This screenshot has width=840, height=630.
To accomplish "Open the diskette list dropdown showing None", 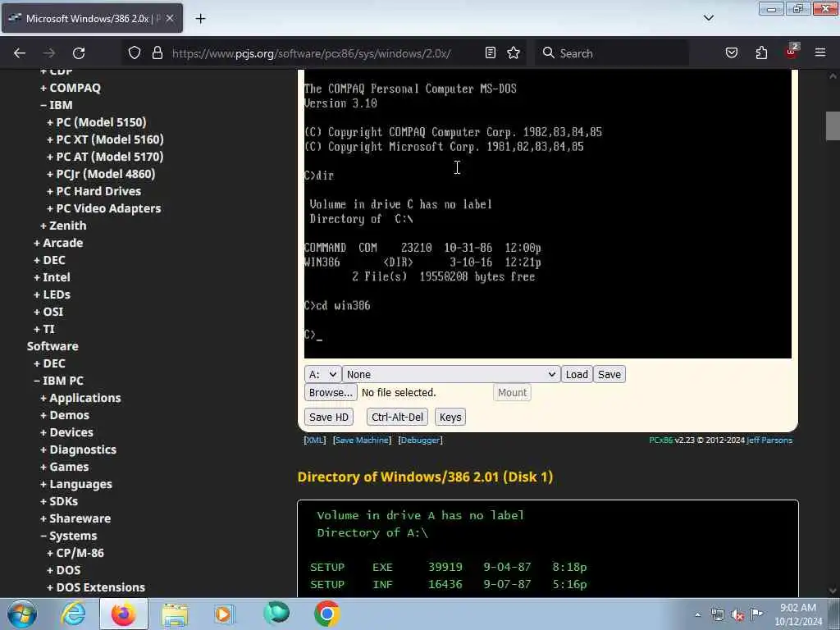I will [451, 374].
